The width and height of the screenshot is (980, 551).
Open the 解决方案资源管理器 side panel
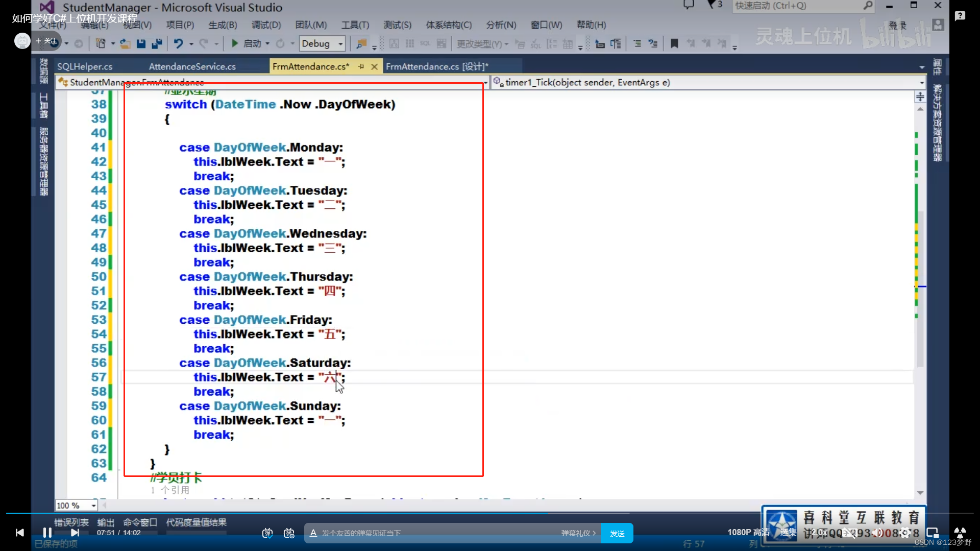pyautogui.click(x=937, y=123)
